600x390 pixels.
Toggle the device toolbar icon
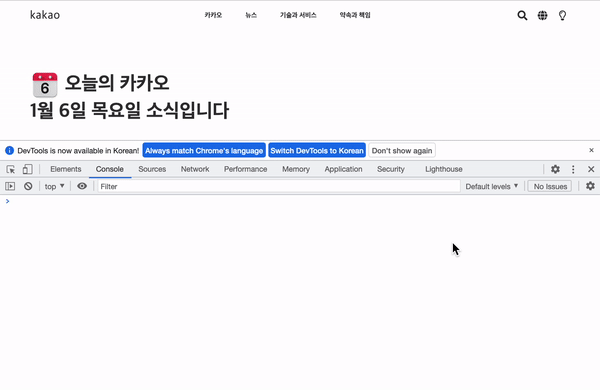coord(28,169)
